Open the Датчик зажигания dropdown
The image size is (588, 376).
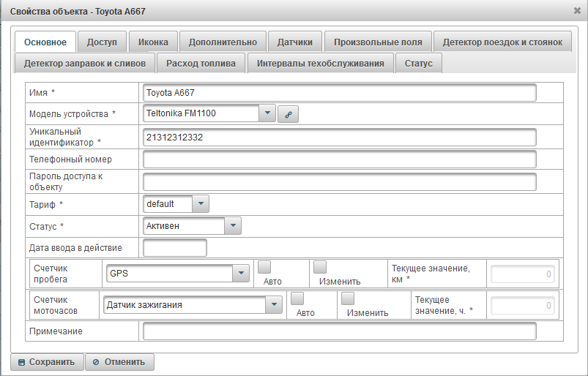pos(274,305)
